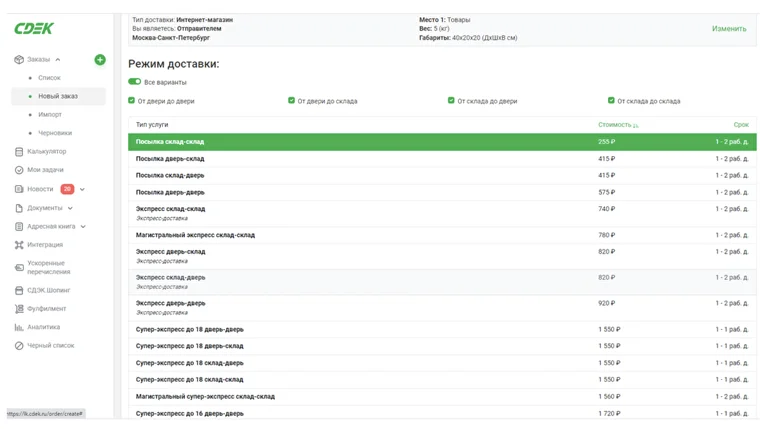
Task: Open the Черновики submenu item
Action: (x=55, y=133)
